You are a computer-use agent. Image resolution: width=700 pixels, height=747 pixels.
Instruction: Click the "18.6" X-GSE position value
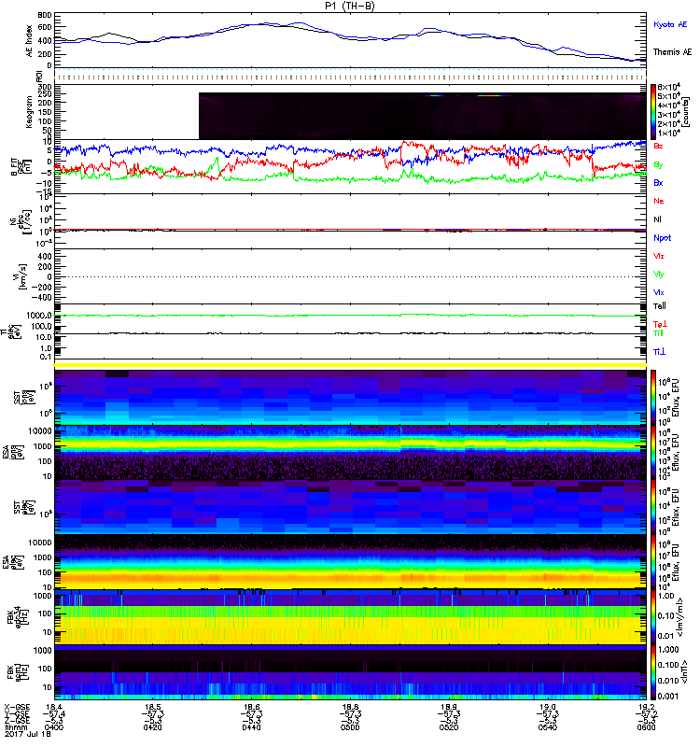point(251,707)
